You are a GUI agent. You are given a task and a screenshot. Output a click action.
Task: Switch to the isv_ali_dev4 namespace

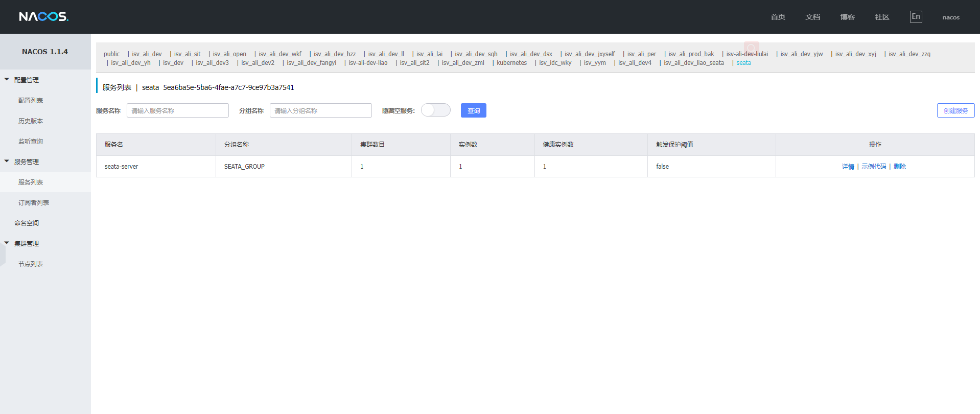coord(635,63)
